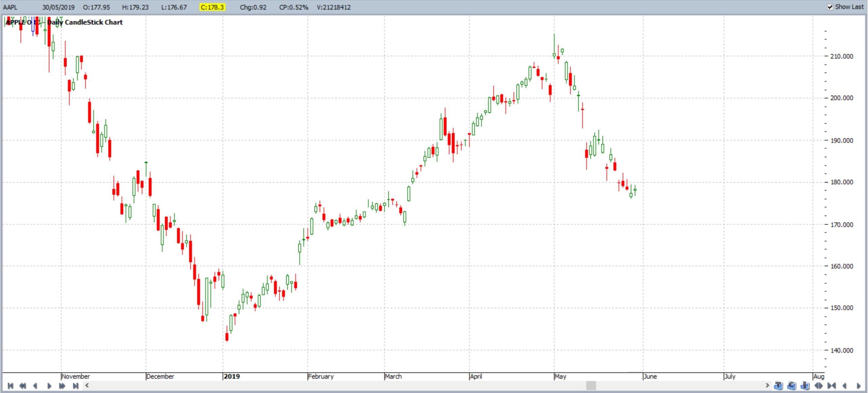Screen dimensions: 868x393
Task: Click the left shift arrow at the bottom-right corner
Action: coord(845,386)
